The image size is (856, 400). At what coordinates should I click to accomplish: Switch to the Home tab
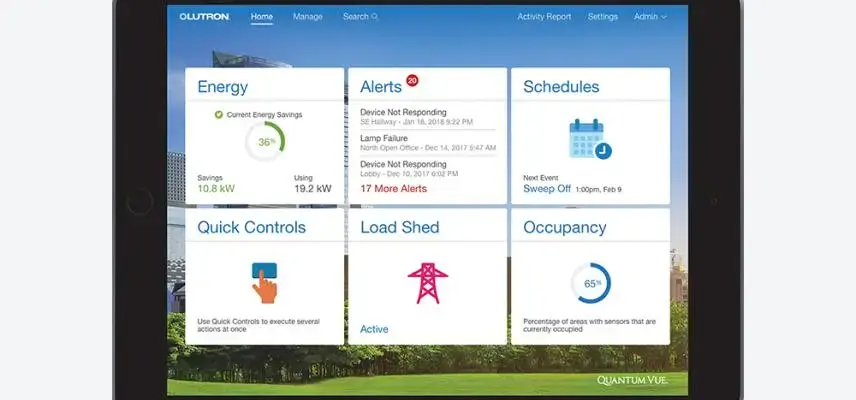tap(262, 17)
